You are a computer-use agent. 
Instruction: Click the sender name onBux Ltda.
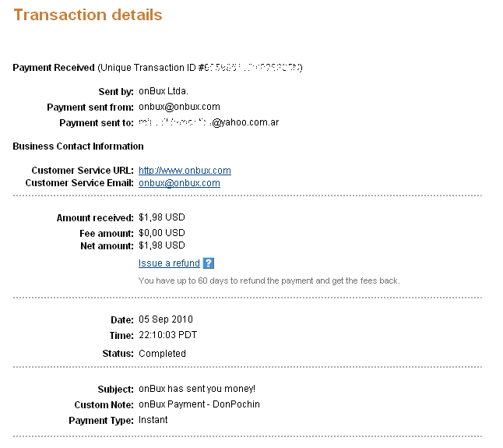click(164, 91)
